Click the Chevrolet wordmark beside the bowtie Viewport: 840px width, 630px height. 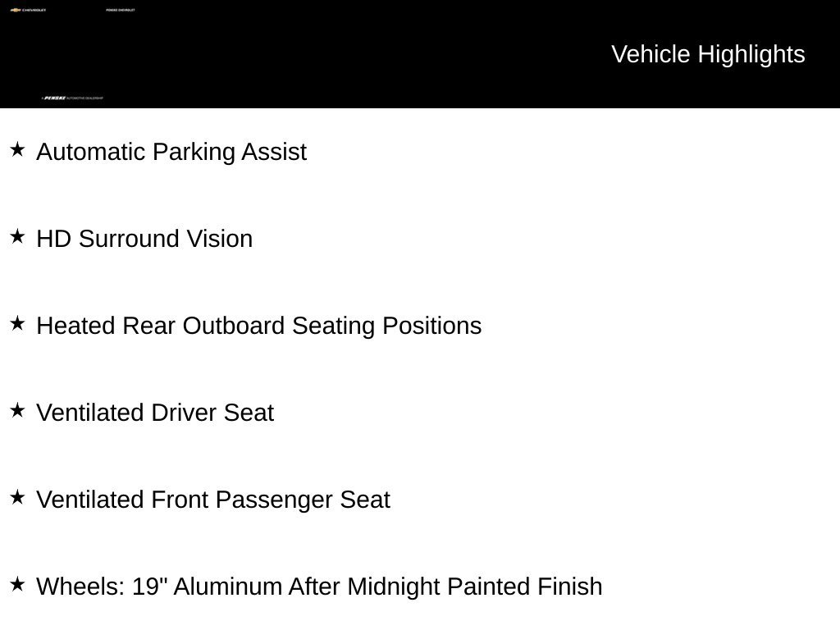click(x=34, y=10)
